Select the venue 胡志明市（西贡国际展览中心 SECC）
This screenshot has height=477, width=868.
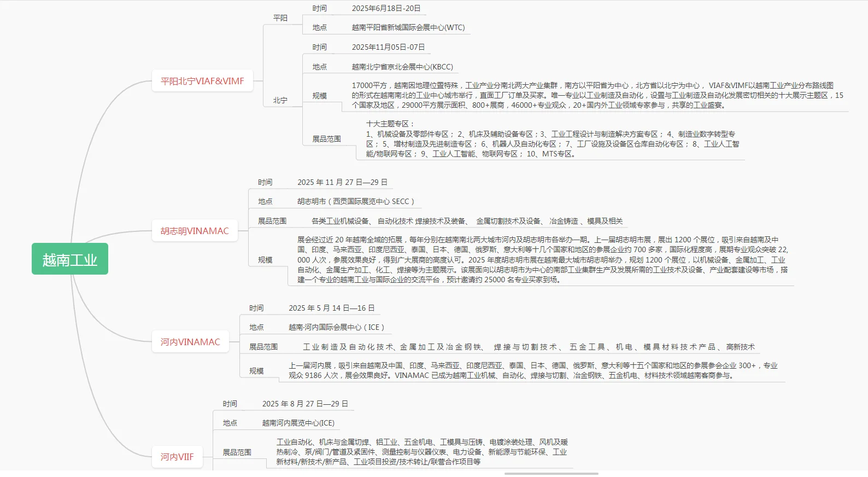point(356,201)
